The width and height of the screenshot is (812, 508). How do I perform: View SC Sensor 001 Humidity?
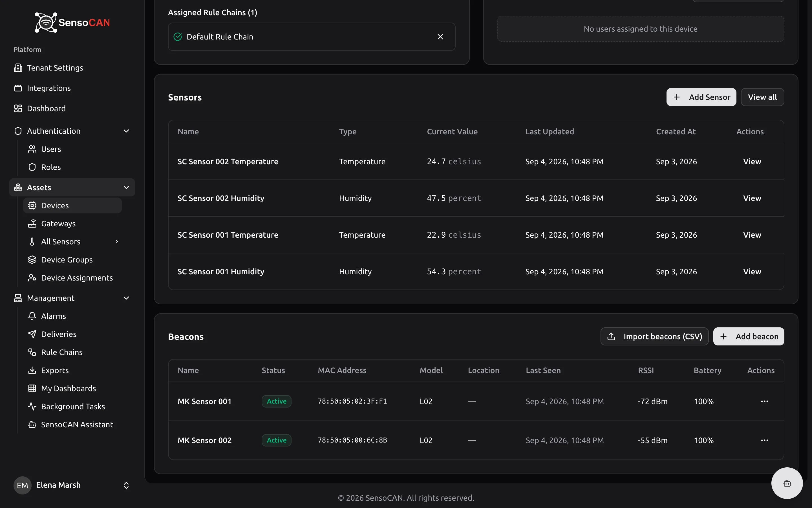coord(752,271)
